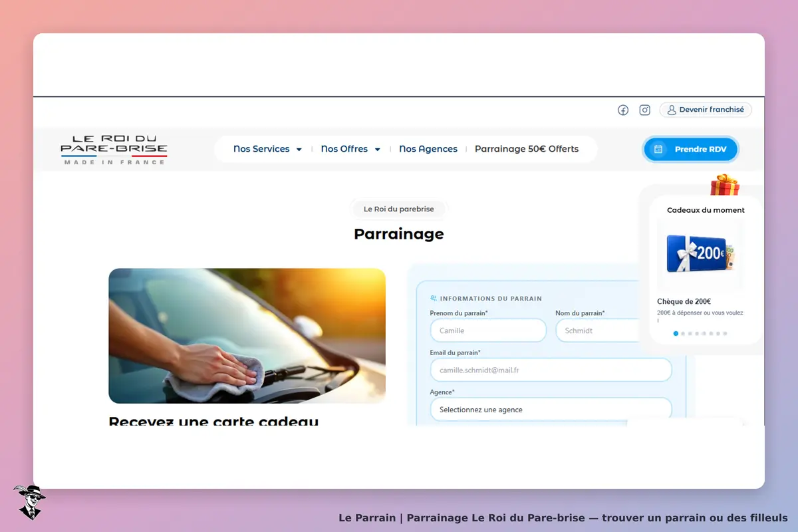The height and width of the screenshot is (532, 798).
Task: Book via the Prendre RDV button
Action: tap(691, 149)
